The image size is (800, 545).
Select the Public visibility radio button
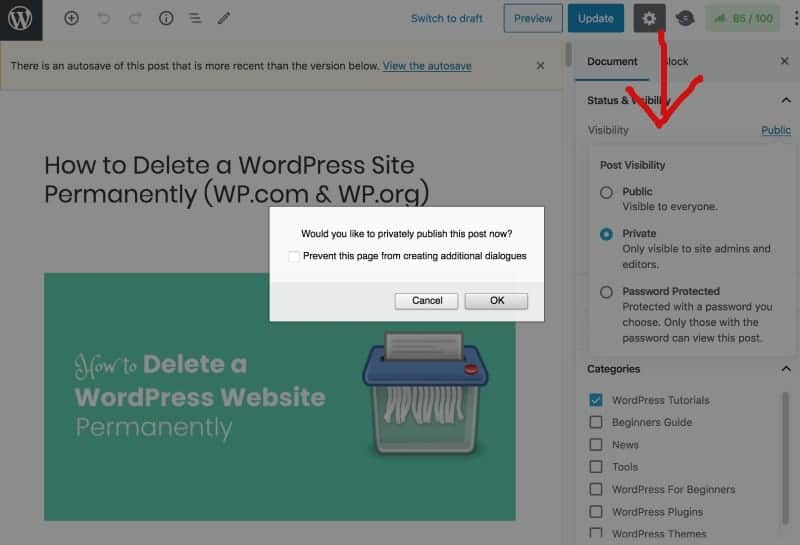[606, 192]
